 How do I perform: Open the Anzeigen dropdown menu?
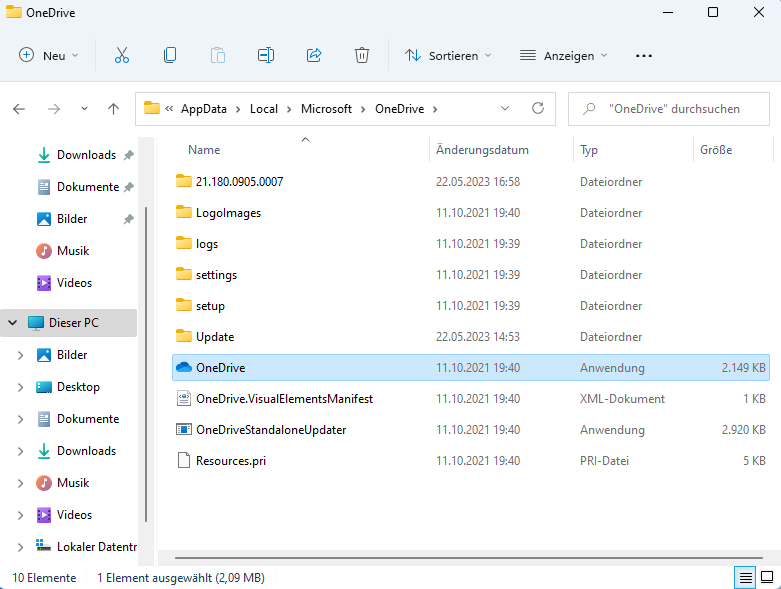[x=563, y=56]
